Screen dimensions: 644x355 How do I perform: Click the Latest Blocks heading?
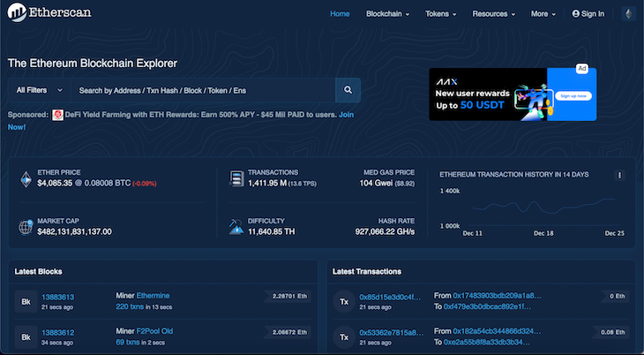pyautogui.click(x=38, y=271)
